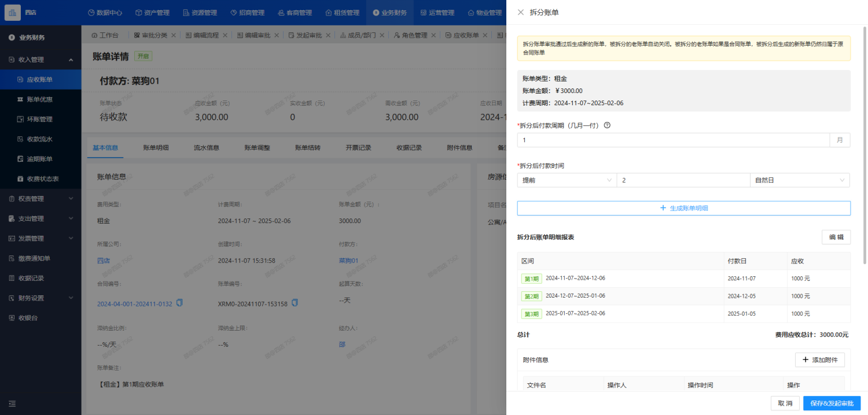Click the 招商管理 tag icon in top navigation
The width and height of the screenshot is (868, 415).
coord(233,13)
